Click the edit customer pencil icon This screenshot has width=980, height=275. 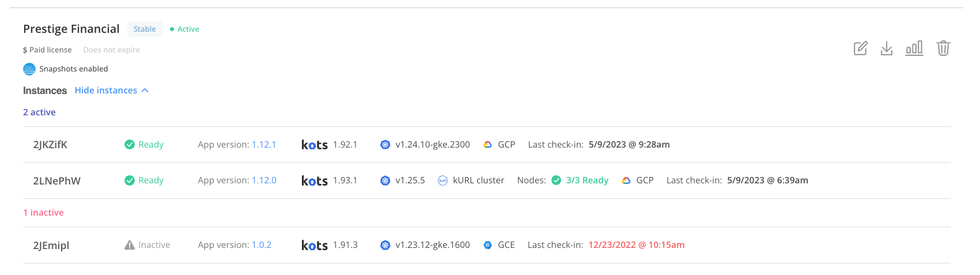pos(860,48)
